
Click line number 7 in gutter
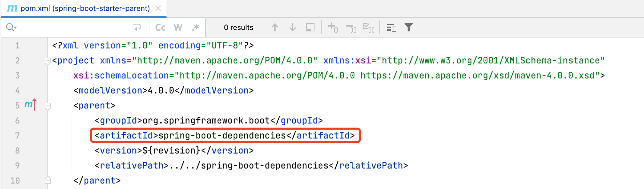click(17, 135)
